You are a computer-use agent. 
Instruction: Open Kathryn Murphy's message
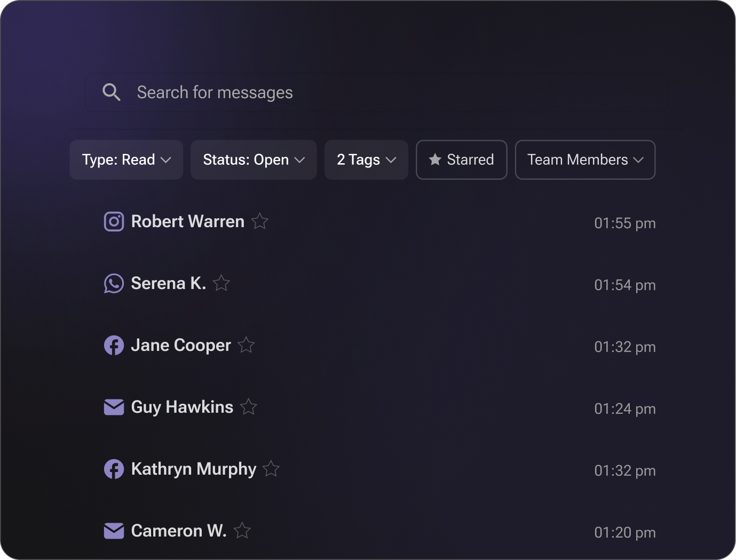pos(194,469)
